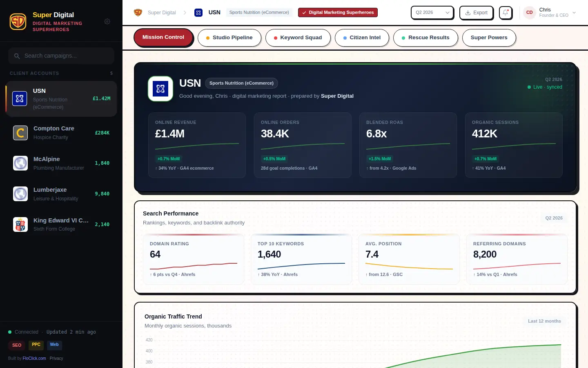Open Q2 2026 period dropdown
Image resolution: width=588 pixels, height=368 pixels.
coord(432,13)
